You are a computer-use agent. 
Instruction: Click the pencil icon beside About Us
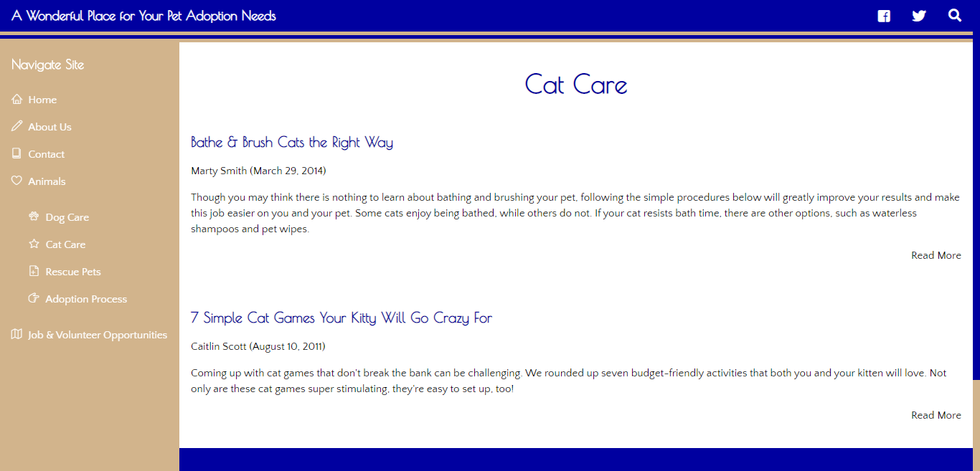point(17,126)
